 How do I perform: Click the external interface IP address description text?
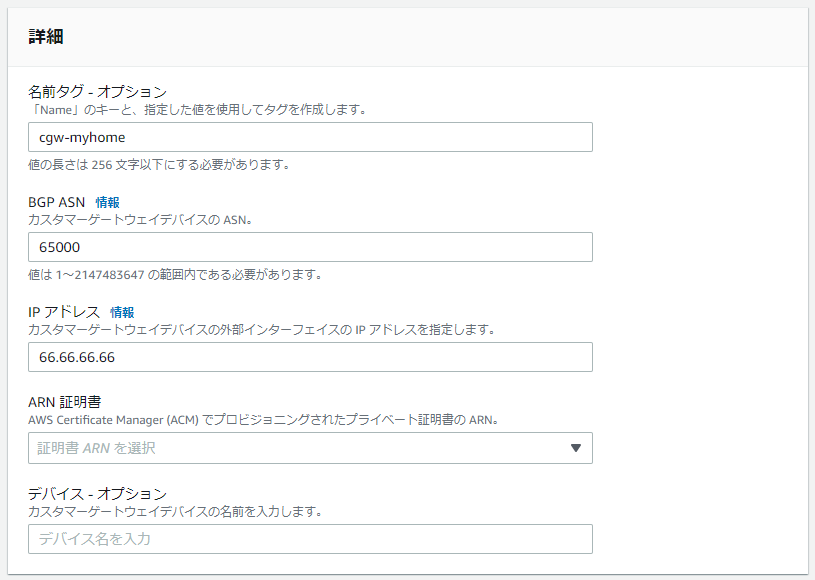(261, 329)
